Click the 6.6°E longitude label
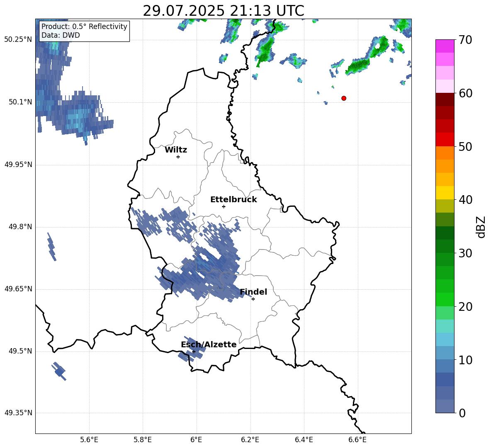 357,440
